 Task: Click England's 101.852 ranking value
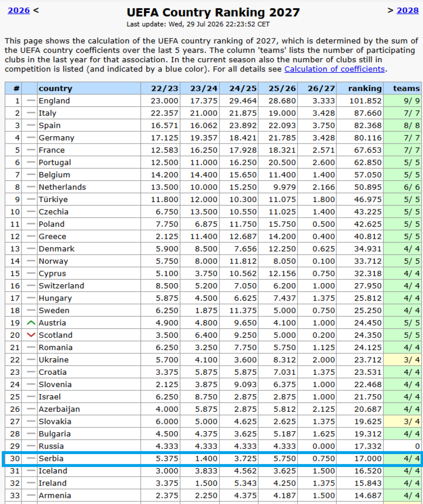[365, 101]
